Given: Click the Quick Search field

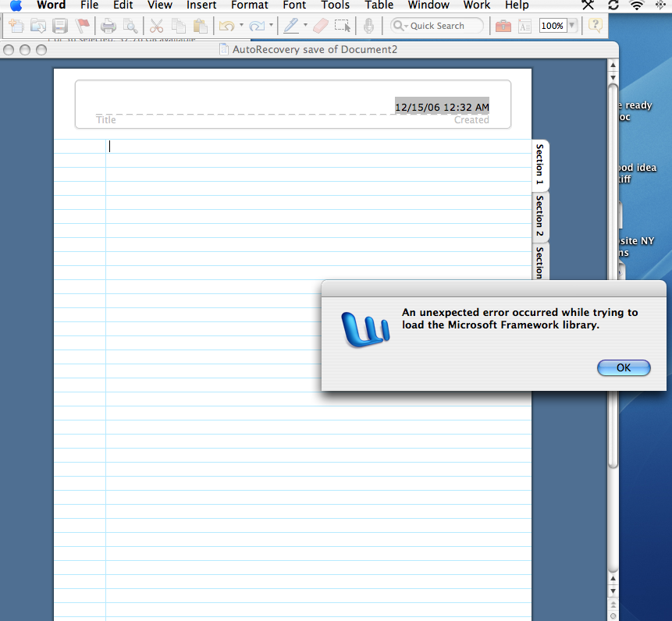Looking at the screenshot, I should click(x=437, y=26).
